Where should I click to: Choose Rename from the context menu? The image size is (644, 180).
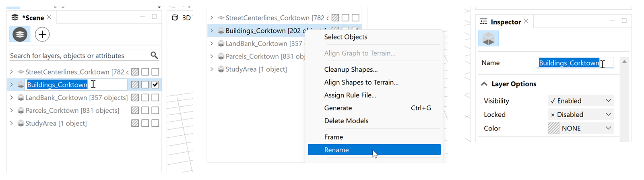tap(374, 150)
